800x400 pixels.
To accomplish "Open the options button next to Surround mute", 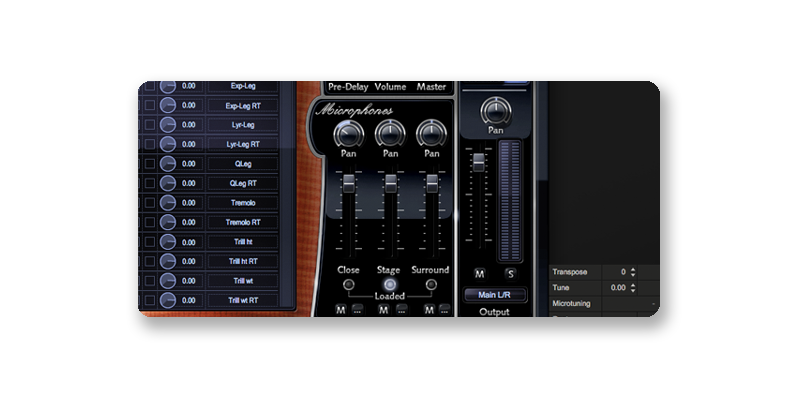I will tap(443, 310).
